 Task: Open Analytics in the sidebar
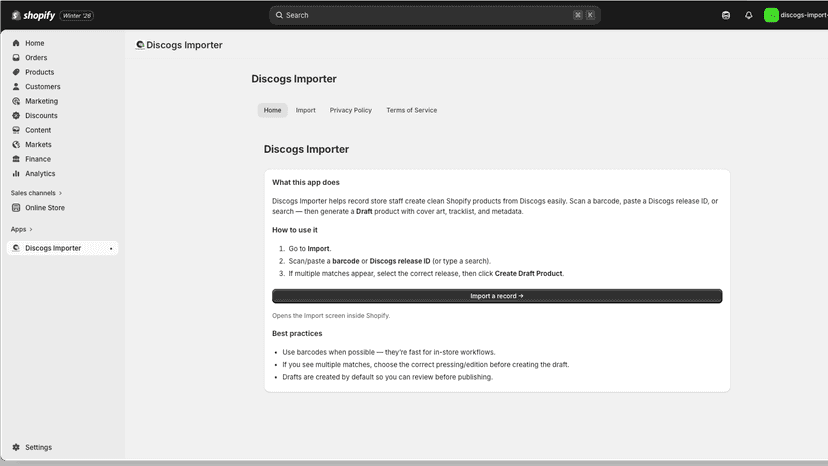click(x=40, y=173)
